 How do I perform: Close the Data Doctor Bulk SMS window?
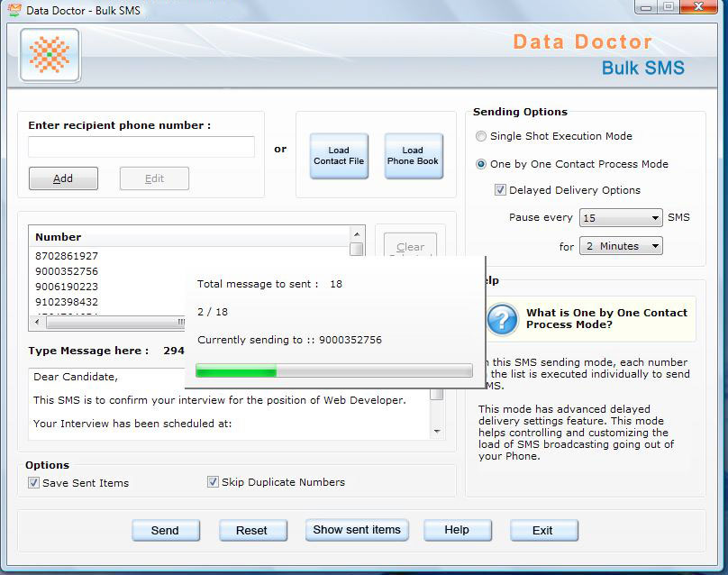[x=698, y=6]
